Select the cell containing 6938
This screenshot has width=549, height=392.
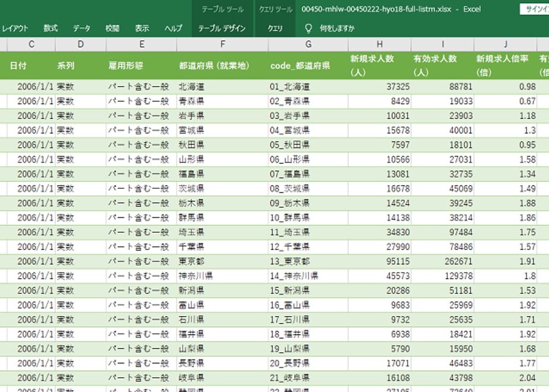pyautogui.click(x=380, y=334)
